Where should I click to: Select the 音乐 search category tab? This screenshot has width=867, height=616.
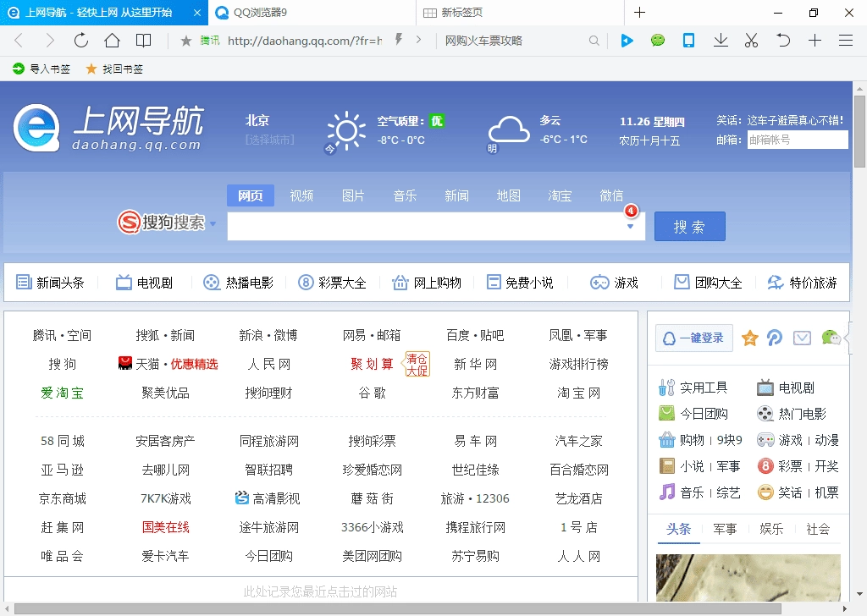(405, 195)
